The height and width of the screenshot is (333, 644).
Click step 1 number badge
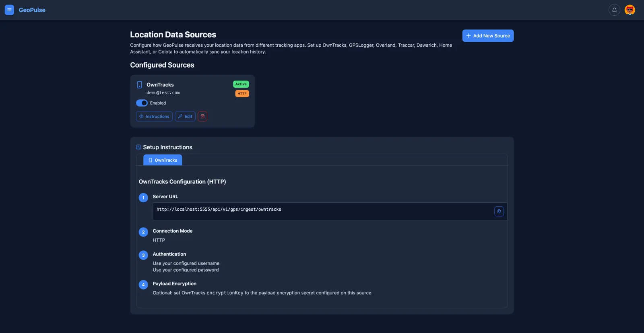(143, 198)
